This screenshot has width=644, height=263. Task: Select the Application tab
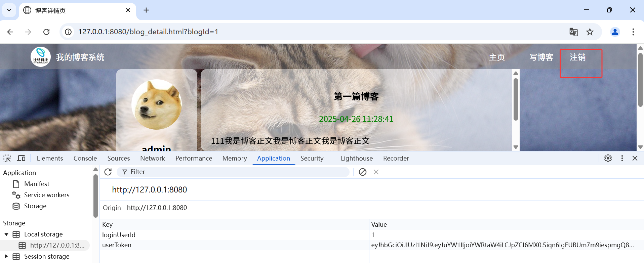click(274, 158)
